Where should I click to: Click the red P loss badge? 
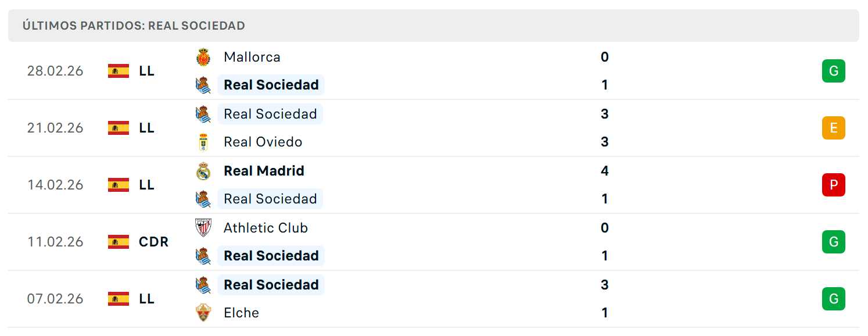(833, 185)
